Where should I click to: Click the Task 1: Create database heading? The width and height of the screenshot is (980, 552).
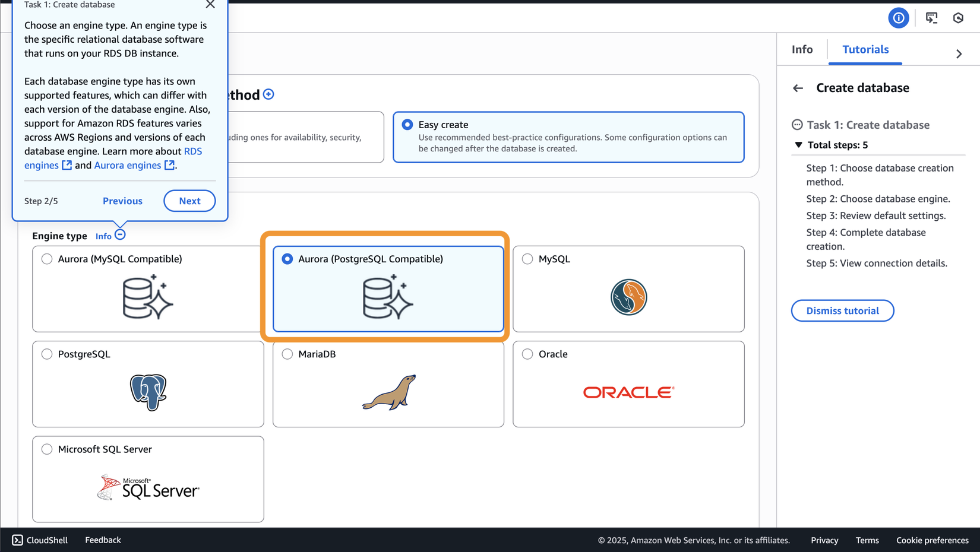tap(868, 125)
